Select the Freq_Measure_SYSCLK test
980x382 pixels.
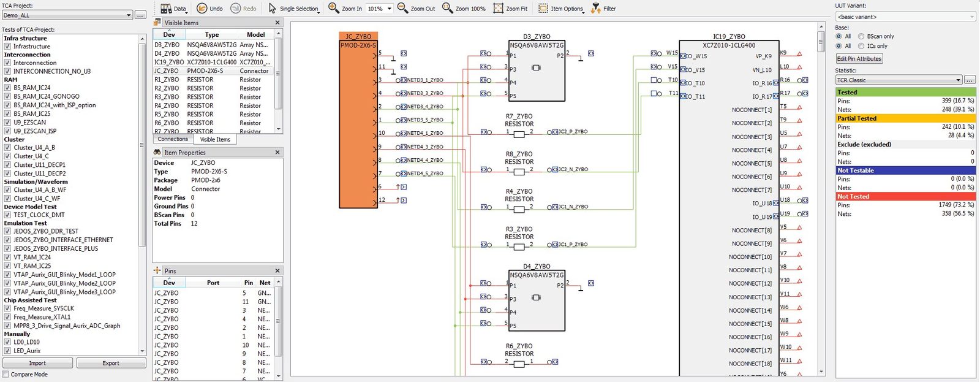(43, 309)
